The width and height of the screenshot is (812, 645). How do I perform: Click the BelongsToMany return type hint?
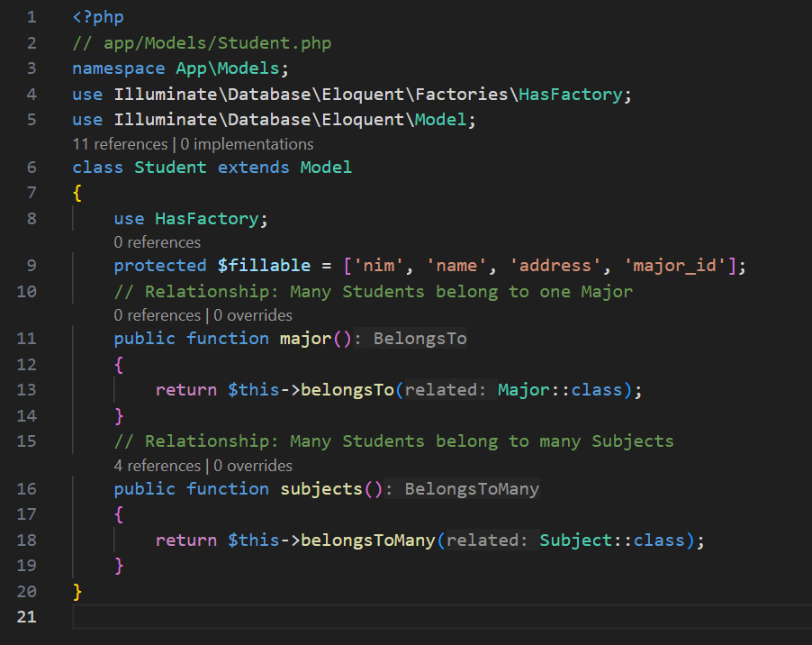tap(472, 489)
